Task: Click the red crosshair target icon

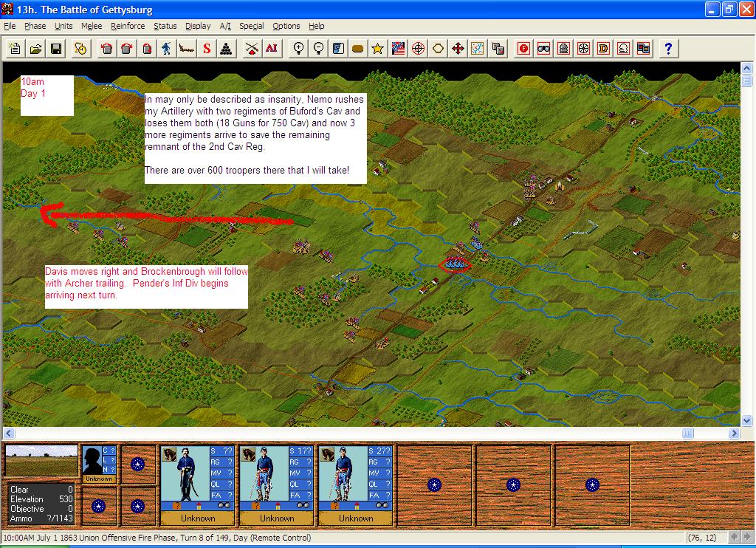Action: click(x=418, y=48)
